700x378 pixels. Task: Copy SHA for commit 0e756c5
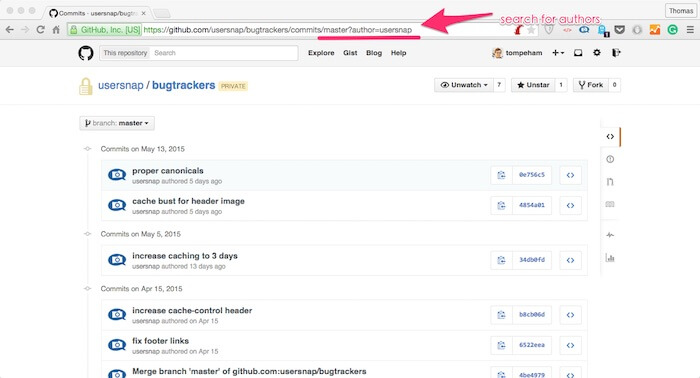click(x=501, y=175)
